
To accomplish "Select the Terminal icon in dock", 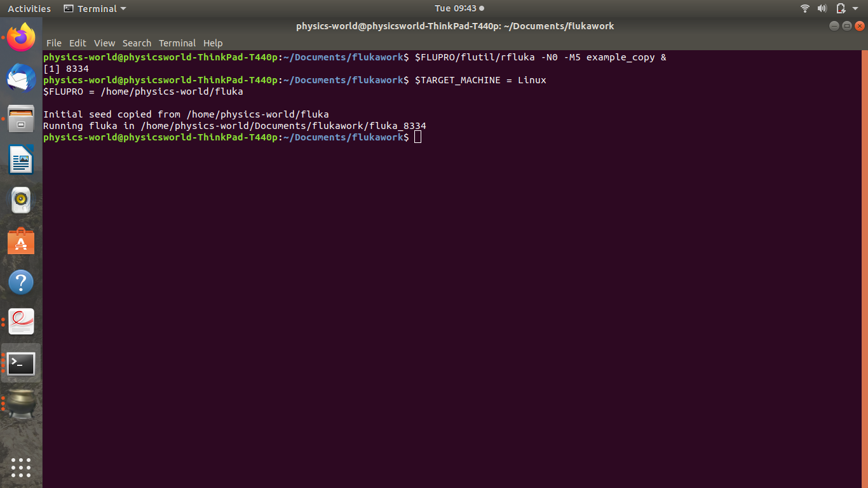I will tap(21, 363).
